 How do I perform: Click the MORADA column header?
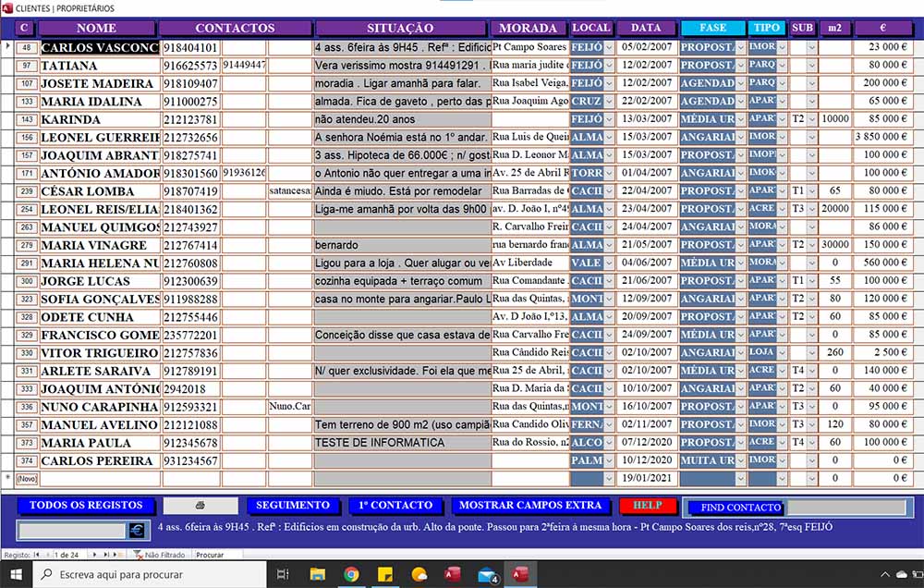point(528,28)
